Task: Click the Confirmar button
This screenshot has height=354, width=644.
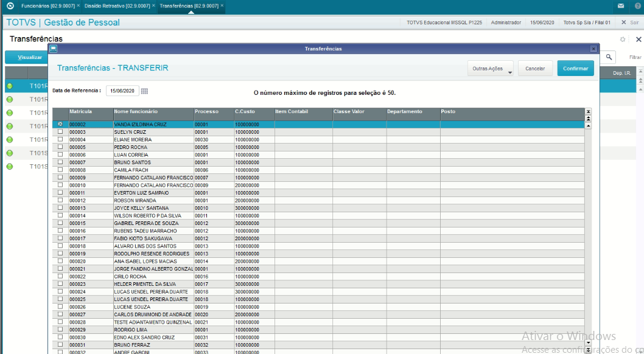Action: (x=575, y=69)
